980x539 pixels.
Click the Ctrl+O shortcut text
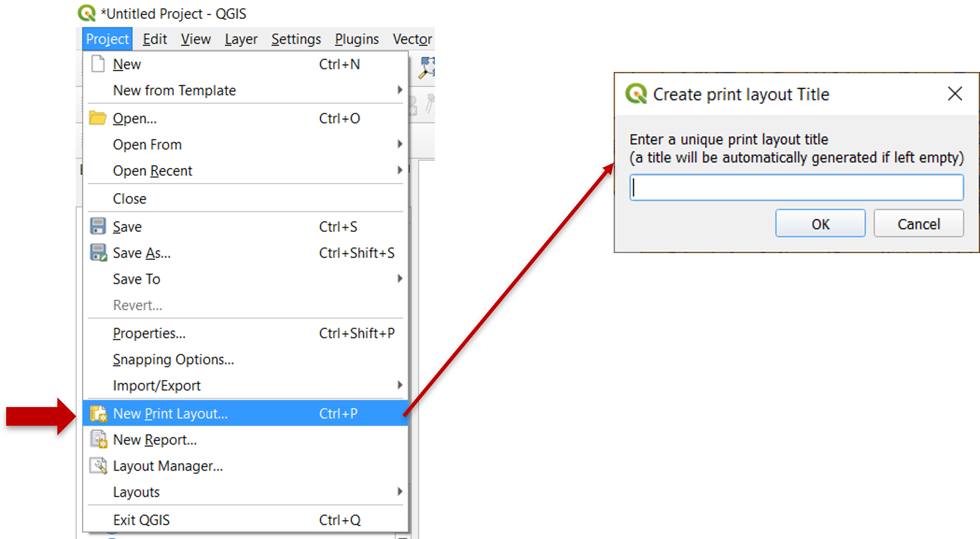pos(340,118)
